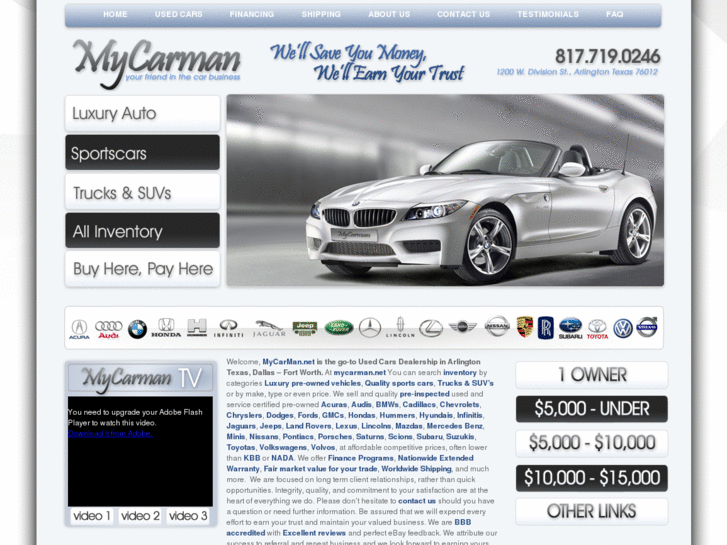The height and width of the screenshot is (545, 727).
Task: Play video 3 in MyCarman TV
Action: 188,516
